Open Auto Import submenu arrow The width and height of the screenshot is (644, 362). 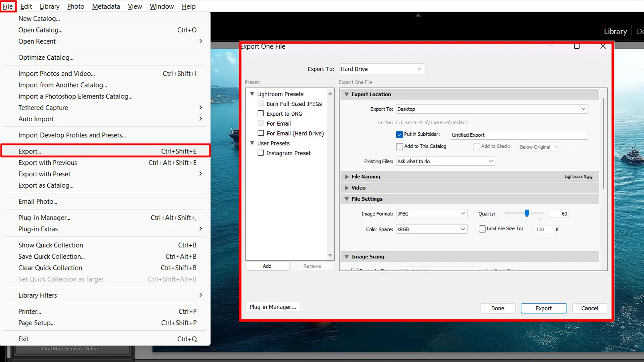coord(201,119)
